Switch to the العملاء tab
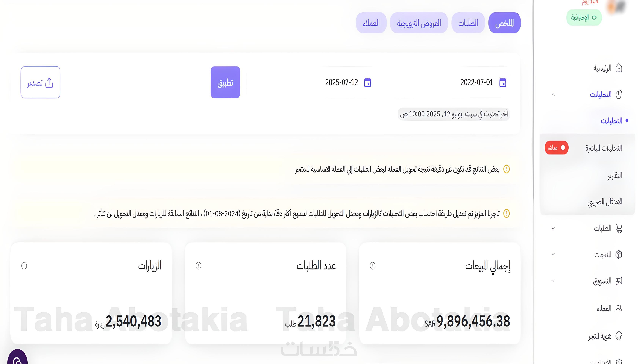The image size is (638, 364). click(371, 23)
